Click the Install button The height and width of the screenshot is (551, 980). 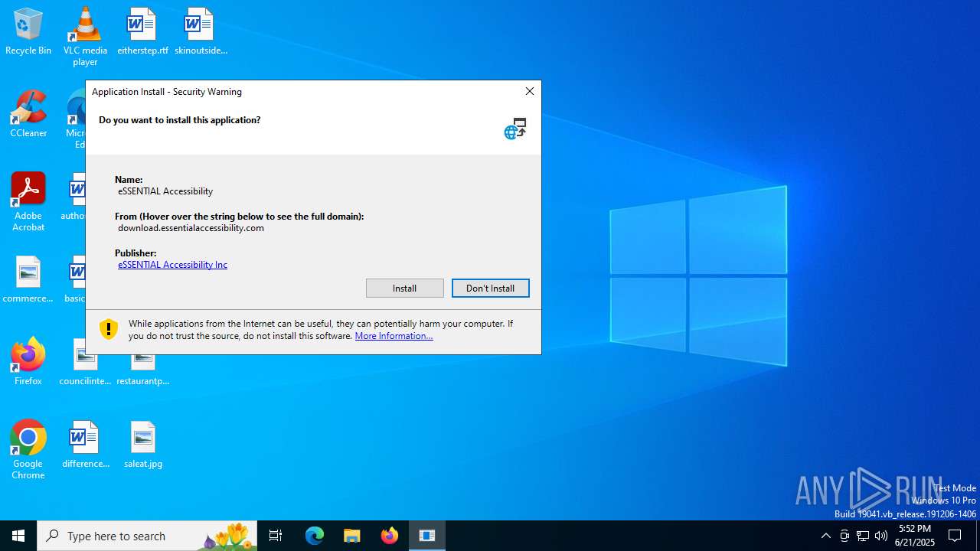(404, 288)
